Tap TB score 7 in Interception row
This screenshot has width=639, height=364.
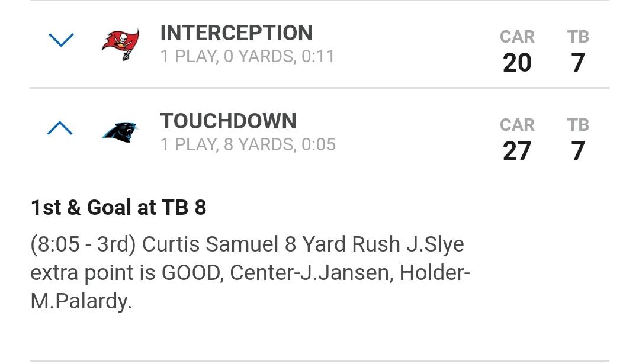pyautogui.click(x=578, y=63)
